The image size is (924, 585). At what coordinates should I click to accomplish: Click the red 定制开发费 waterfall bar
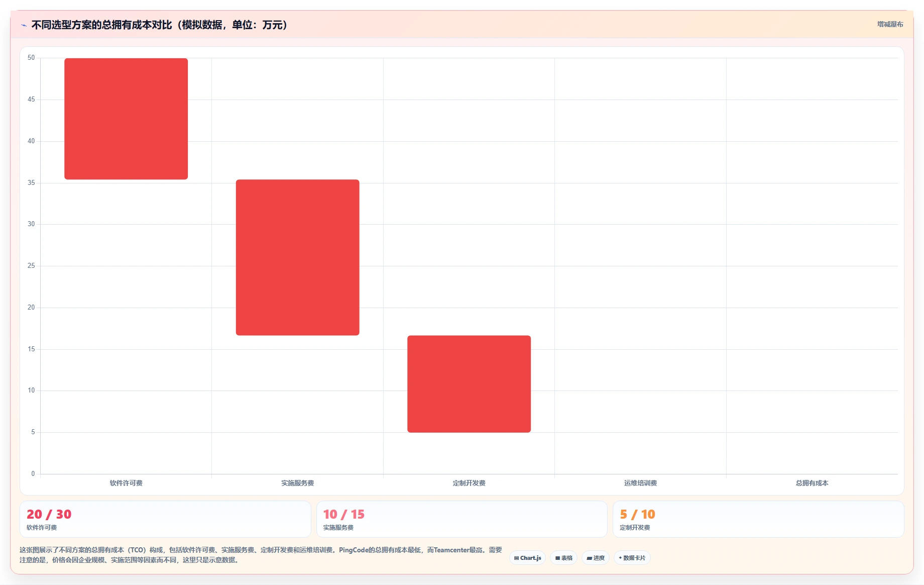click(x=469, y=384)
